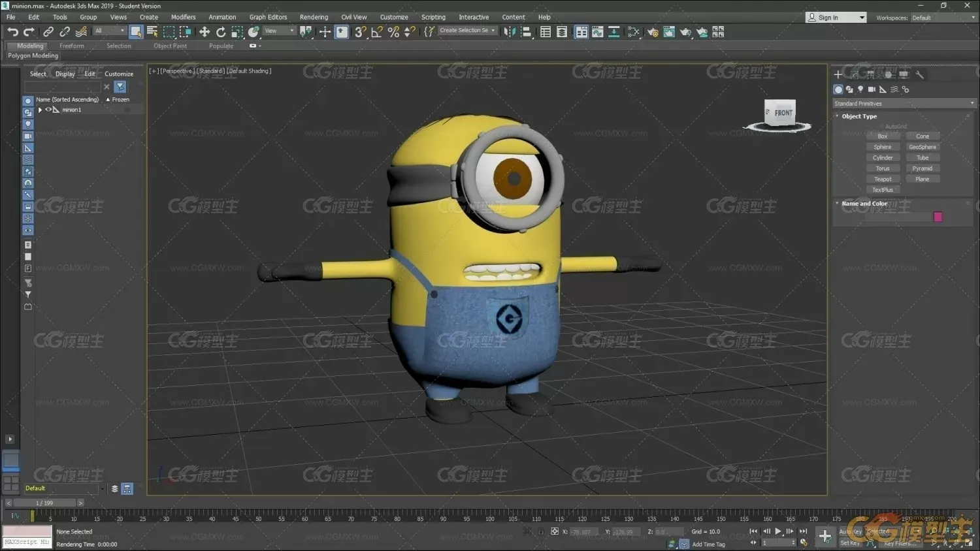Viewport: 980px width, 551px height.
Task: Click the Bind to Space Warp icon
Action: (81, 32)
